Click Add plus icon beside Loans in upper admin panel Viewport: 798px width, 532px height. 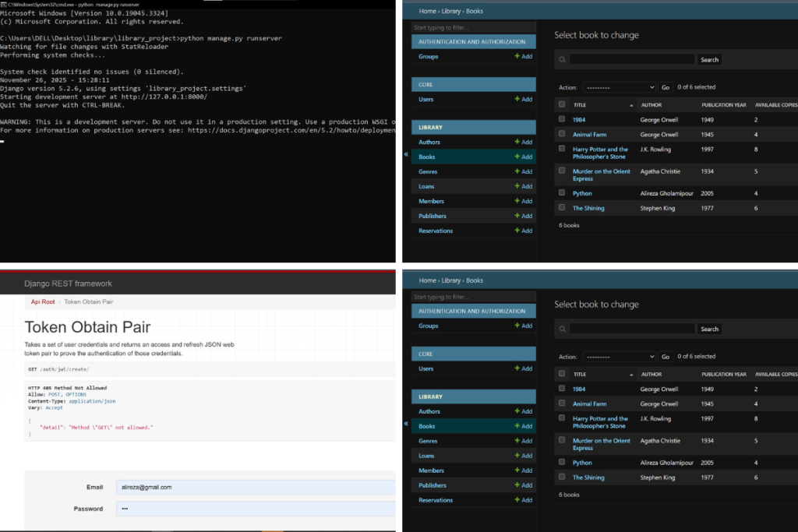(x=517, y=187)
